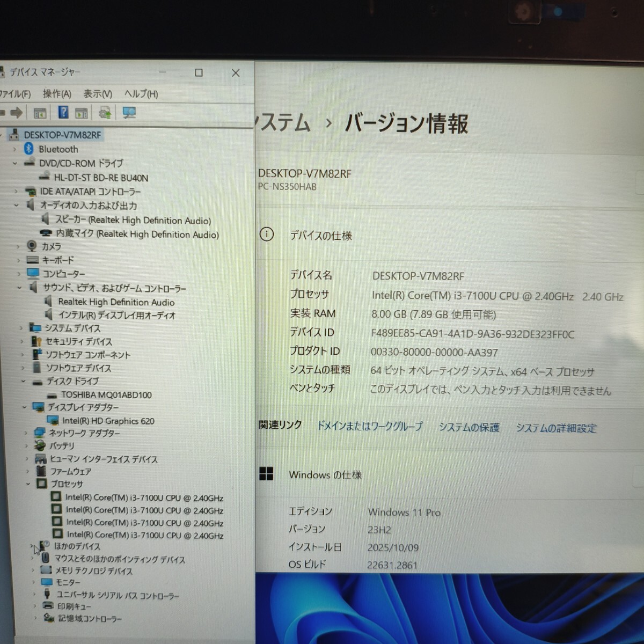
Task: Expand the ヒューマン インターフェイス デバイス node
Action: point(27,459)
